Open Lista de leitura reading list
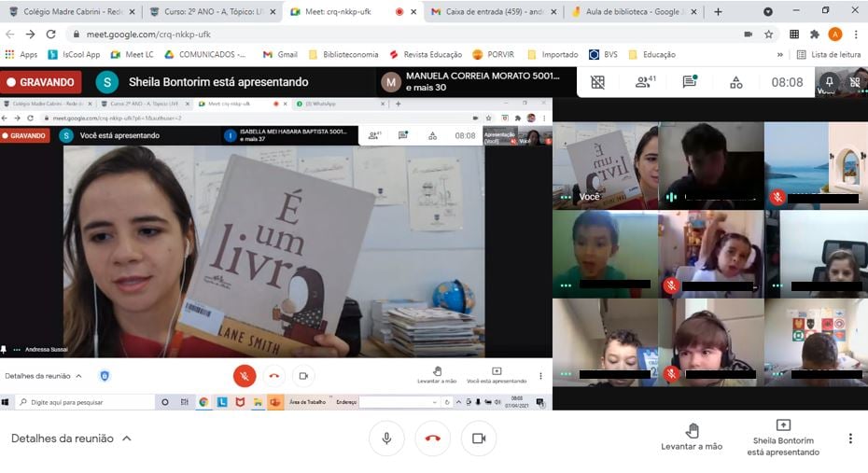This screenshot has height=473, width=868. [829, 54]
